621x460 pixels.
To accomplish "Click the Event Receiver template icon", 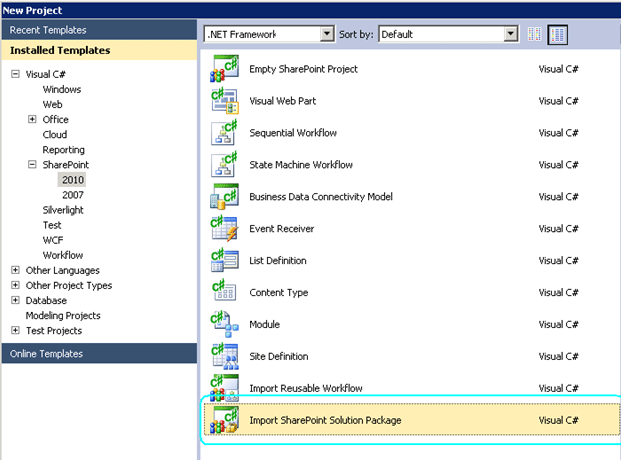I will coord(224,228).
